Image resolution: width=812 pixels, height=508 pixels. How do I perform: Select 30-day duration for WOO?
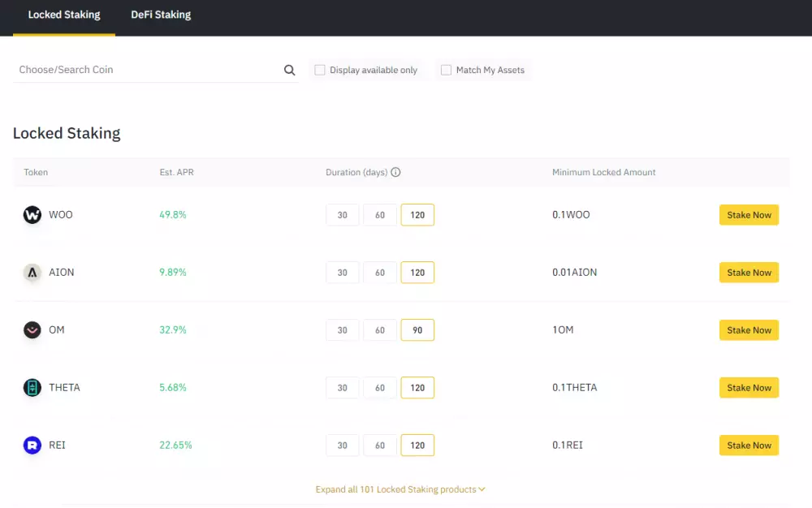(x=342, y=214)
